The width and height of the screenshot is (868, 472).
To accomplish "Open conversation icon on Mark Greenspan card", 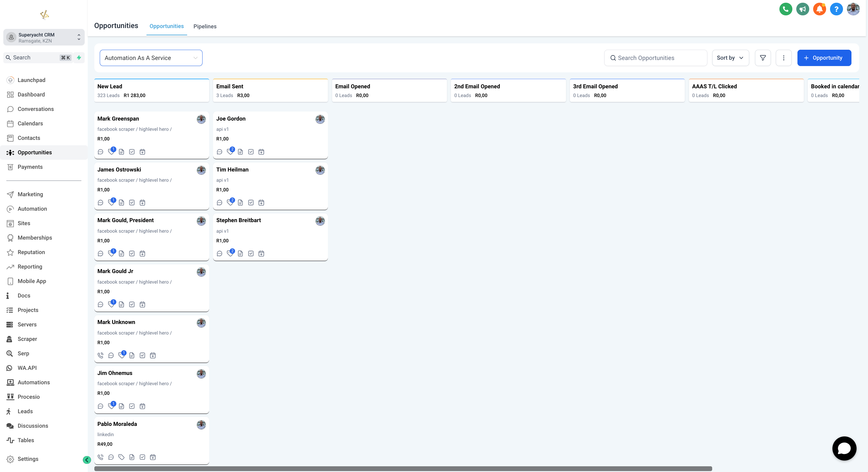I will 100,152.
